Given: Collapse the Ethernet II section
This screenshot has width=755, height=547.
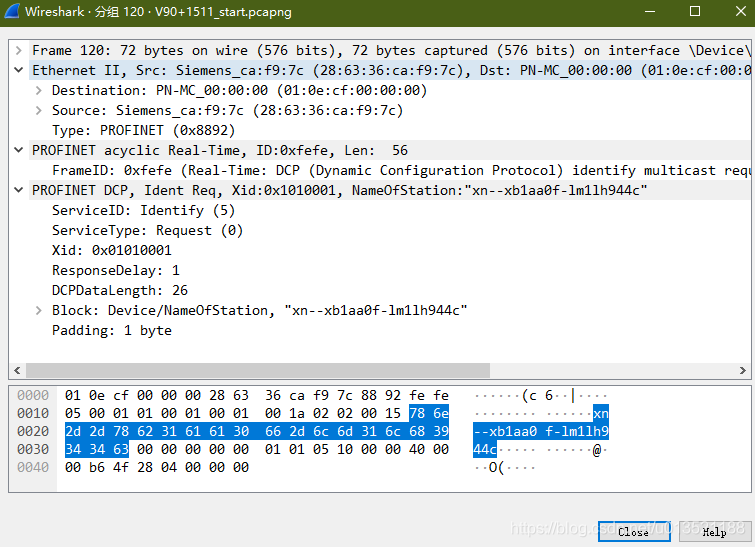Looking at the screenshot, I should coord(18,70).
